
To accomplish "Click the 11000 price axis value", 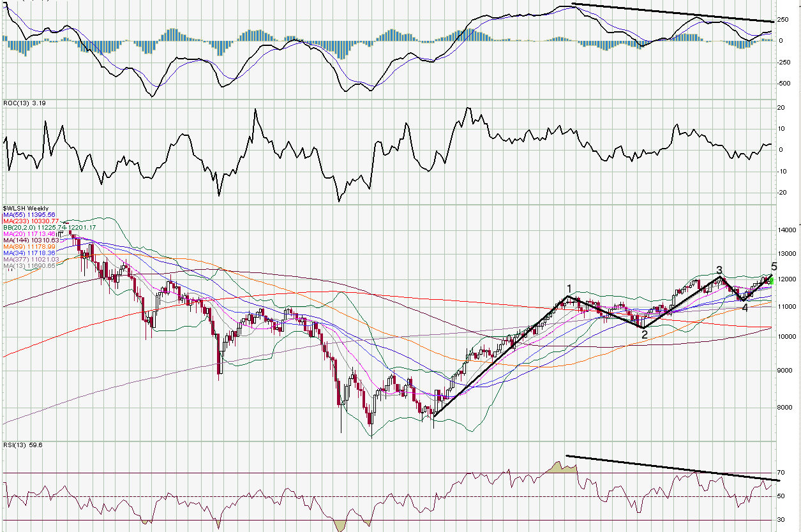I will point(788,307).
